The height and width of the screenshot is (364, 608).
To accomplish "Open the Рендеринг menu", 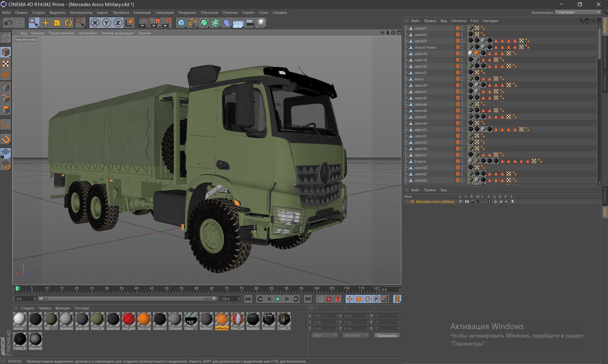I will [187, 12].
